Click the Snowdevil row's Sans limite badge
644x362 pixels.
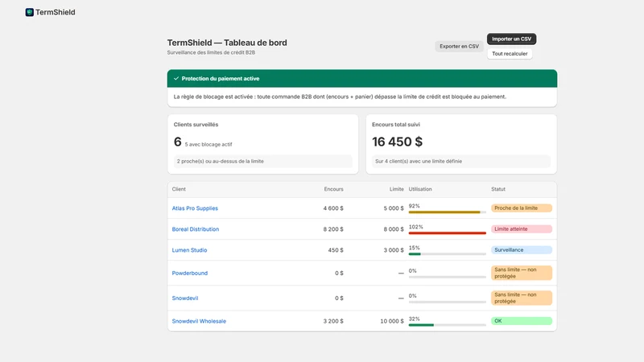pos(522,298)
